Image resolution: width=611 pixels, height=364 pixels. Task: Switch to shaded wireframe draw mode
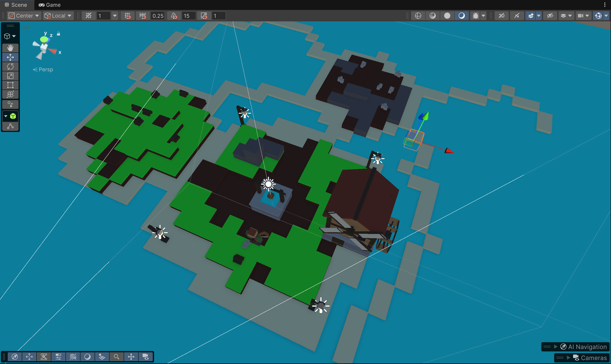[432, 16]
